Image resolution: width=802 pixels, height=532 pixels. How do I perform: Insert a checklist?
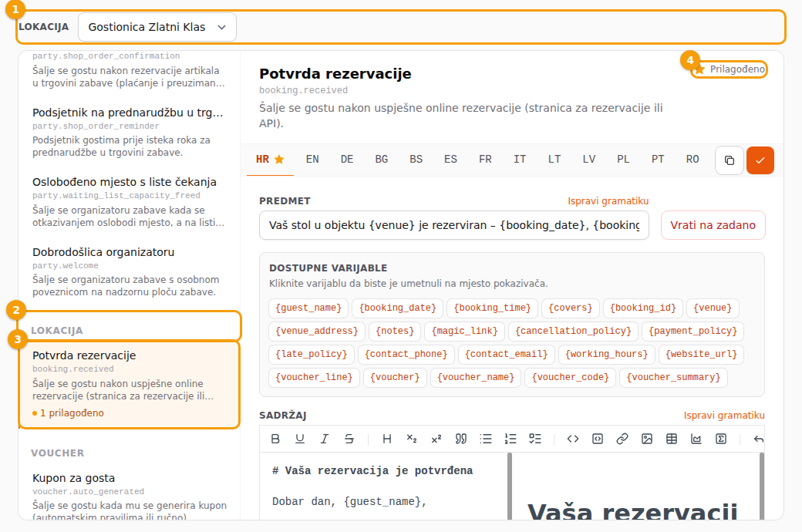click(535, 439)
